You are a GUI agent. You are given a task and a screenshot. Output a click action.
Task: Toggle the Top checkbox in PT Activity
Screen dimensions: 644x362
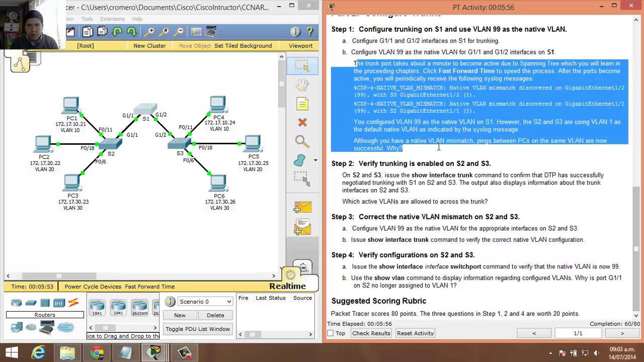(x=331, y=333)
